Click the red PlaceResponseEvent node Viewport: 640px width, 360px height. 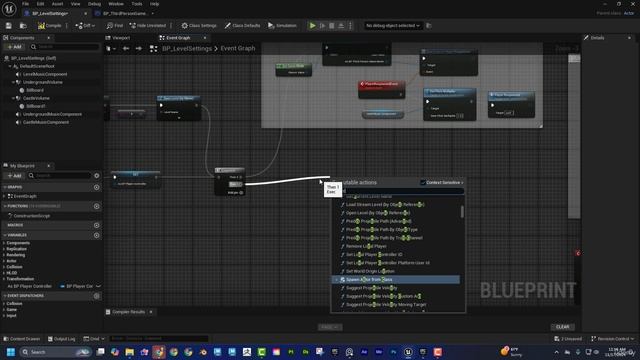[x=381, y=89]
